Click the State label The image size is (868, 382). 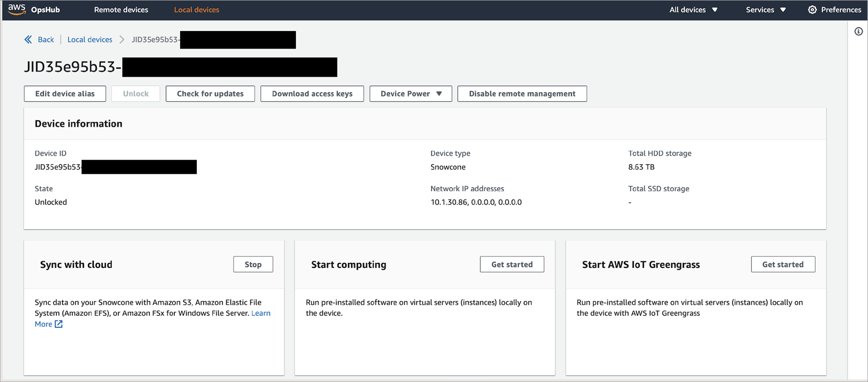[x=44, y=189]
